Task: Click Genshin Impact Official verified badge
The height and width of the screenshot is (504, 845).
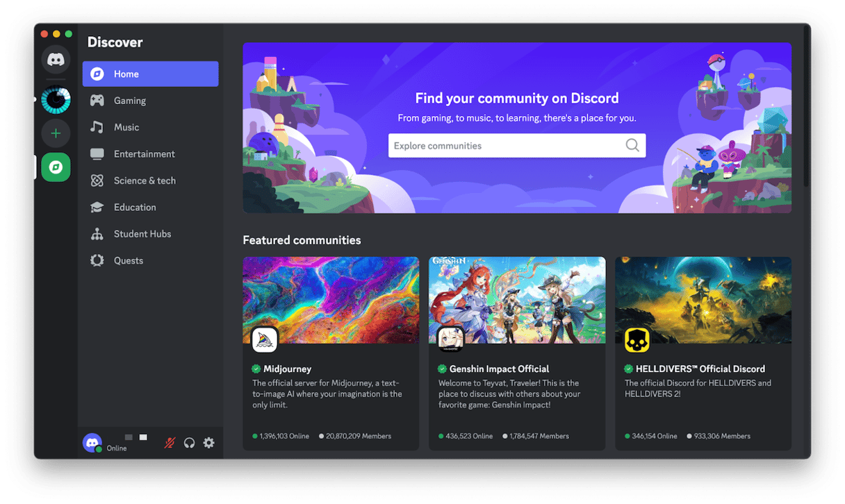Action: tap(443, 369)
